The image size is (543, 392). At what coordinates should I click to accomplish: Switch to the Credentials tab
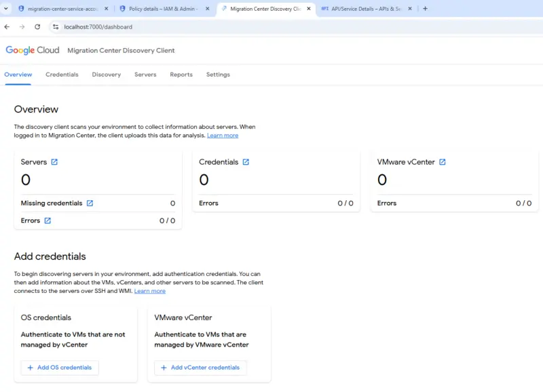62,75
